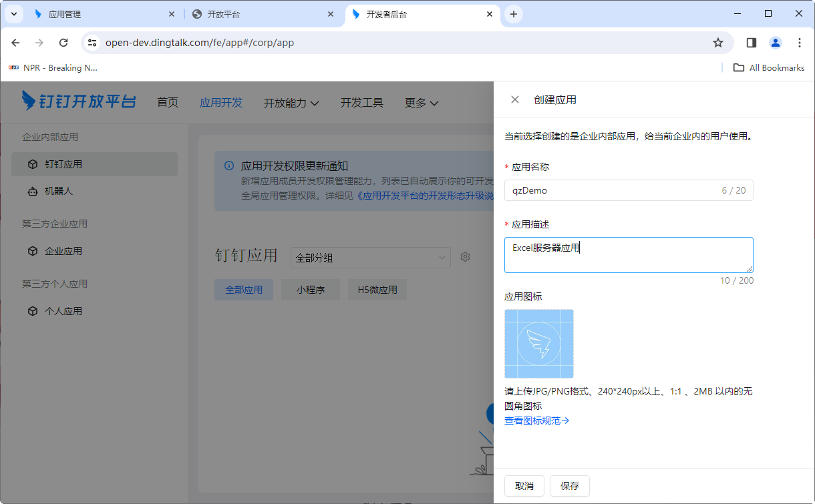Image resolution: width=815 pixels, height=504 pixels.
Task: Switch to the 应用管理 browser tab
Action: [x=100, y=14]
